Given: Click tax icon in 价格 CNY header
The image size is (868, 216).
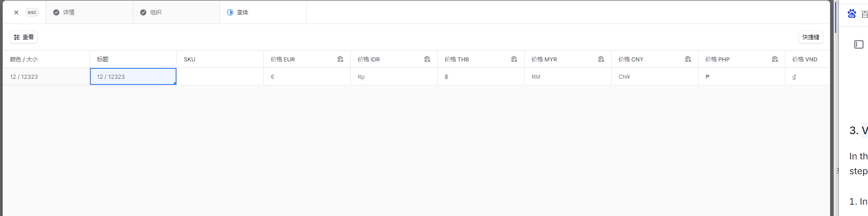Looking at the screenshot, I should [688, 59].
